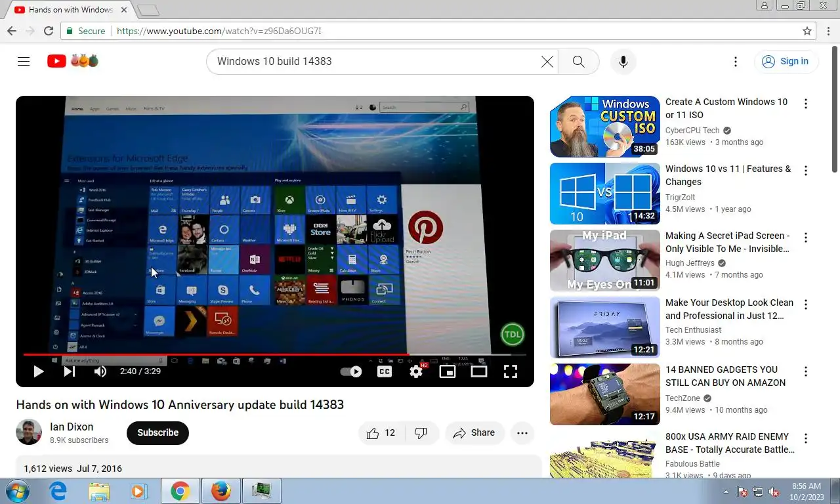Bookmark this page with the star
Screen dimensions: 840x504
point(807,31)
